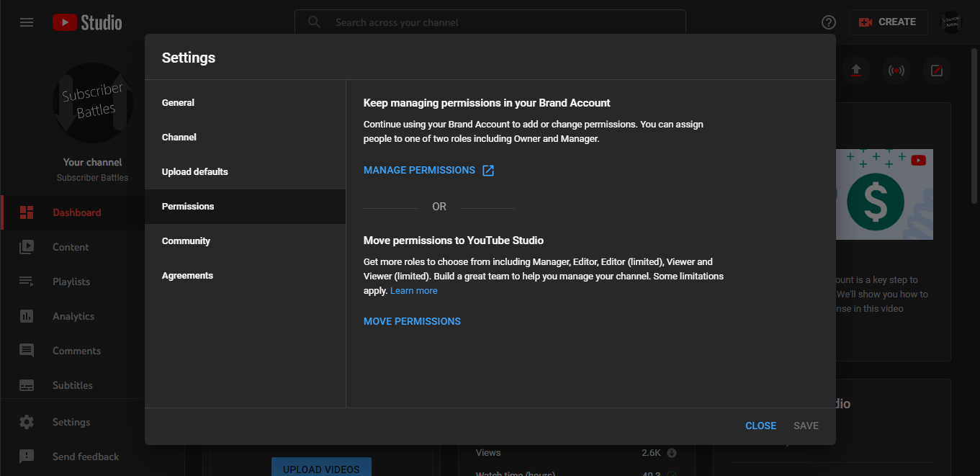Image resolution: width=980 pixels, height=476 pixels.
Task: Click the "Settings" dialog title
Action: 189,58
